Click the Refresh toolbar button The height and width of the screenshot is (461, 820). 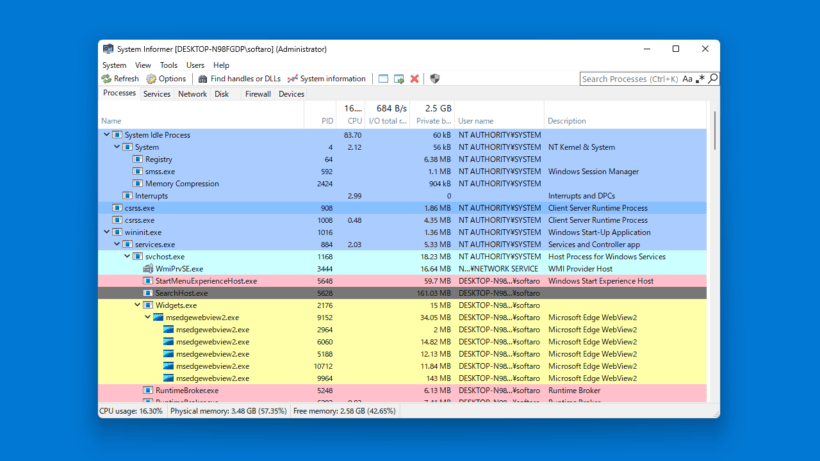click(x=120, y=78)
